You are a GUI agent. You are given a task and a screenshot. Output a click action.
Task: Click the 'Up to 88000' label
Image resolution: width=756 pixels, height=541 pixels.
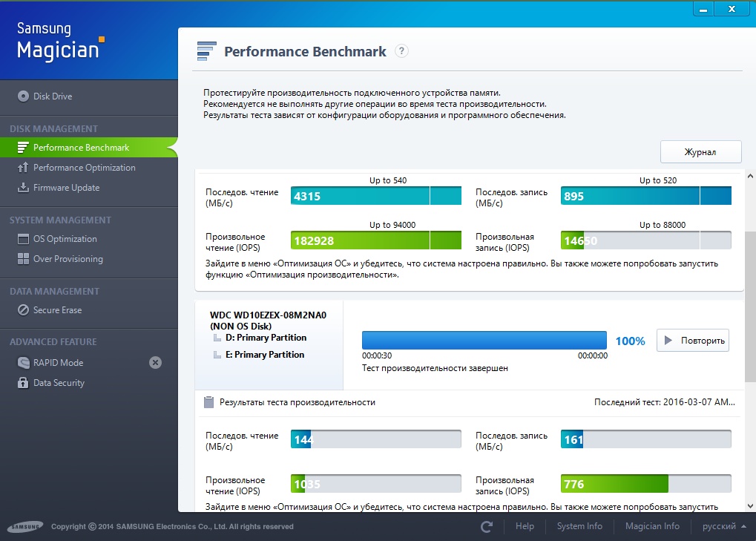click(x=663, y=225)
